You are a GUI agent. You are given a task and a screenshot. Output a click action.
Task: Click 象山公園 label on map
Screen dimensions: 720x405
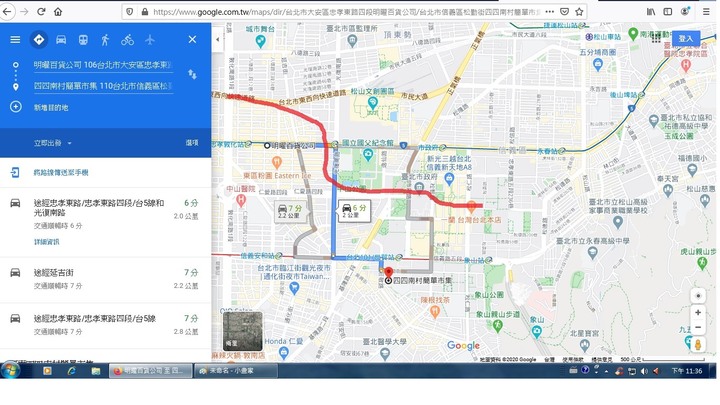pyautogui.click(x=489, y=295)
